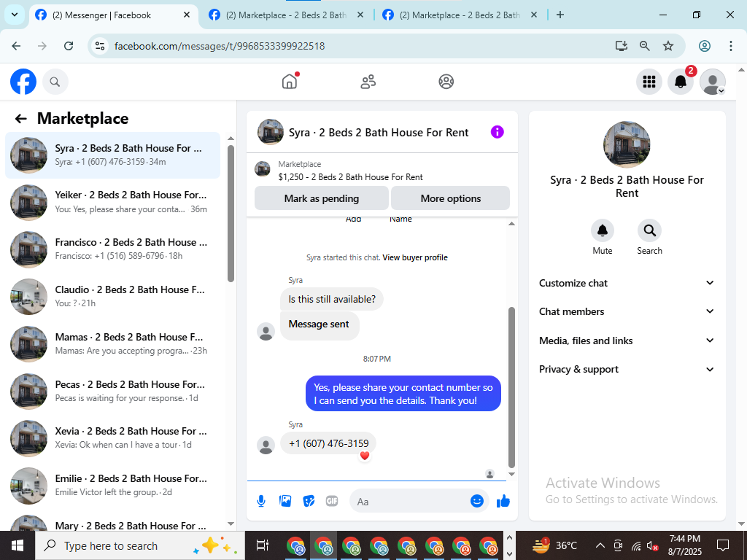Image resolution: width=747 pixels, height=560 pixels.
Task: Click chat messages vertical scrollbar
Action: point(511,388)
